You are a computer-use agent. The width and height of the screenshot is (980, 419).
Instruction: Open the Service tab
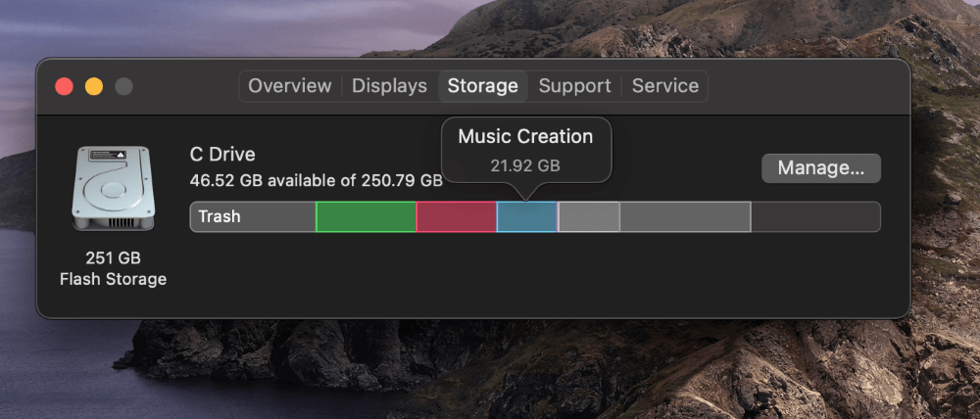pos(664,86)
